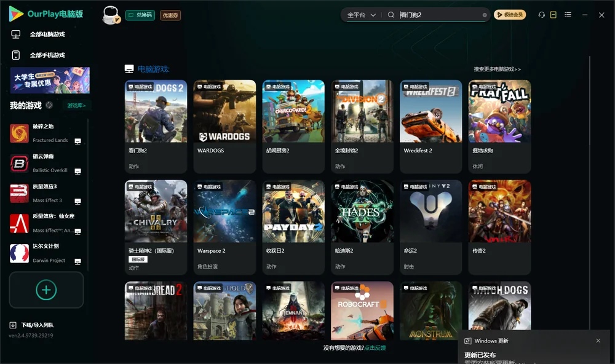Click the OurPlay logo icon
Viewport: 615px width, 364px height.
click(x=16, y=14)
